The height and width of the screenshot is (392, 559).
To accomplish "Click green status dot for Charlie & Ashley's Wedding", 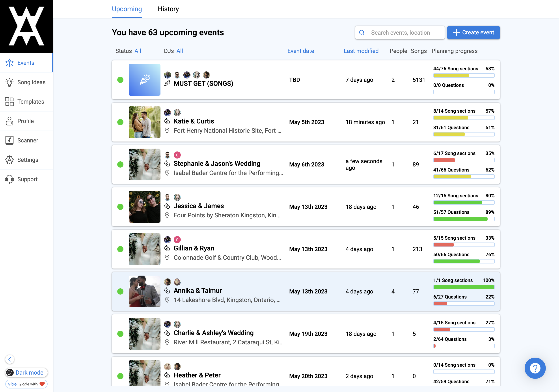I will [120, 334].
